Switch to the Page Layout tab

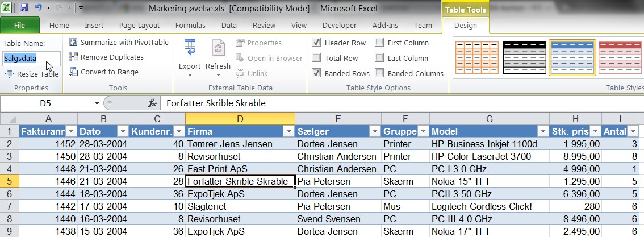click(x=139, y=26)
